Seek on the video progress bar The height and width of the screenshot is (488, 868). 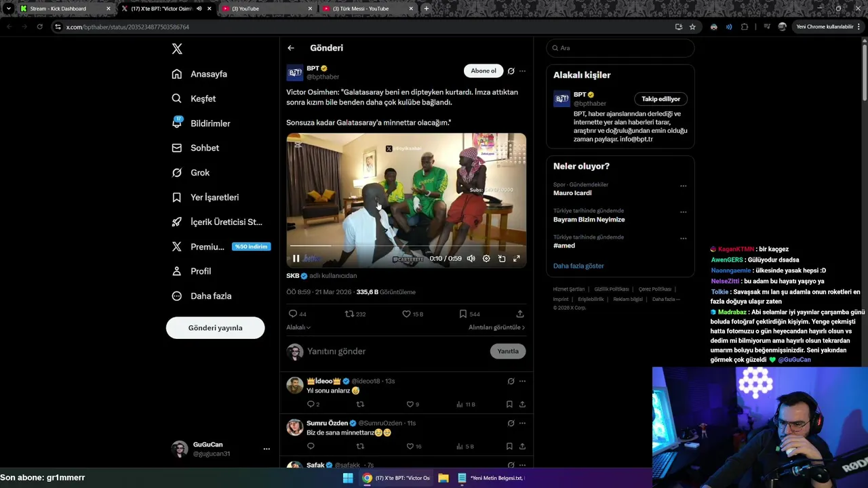(406, 246)
